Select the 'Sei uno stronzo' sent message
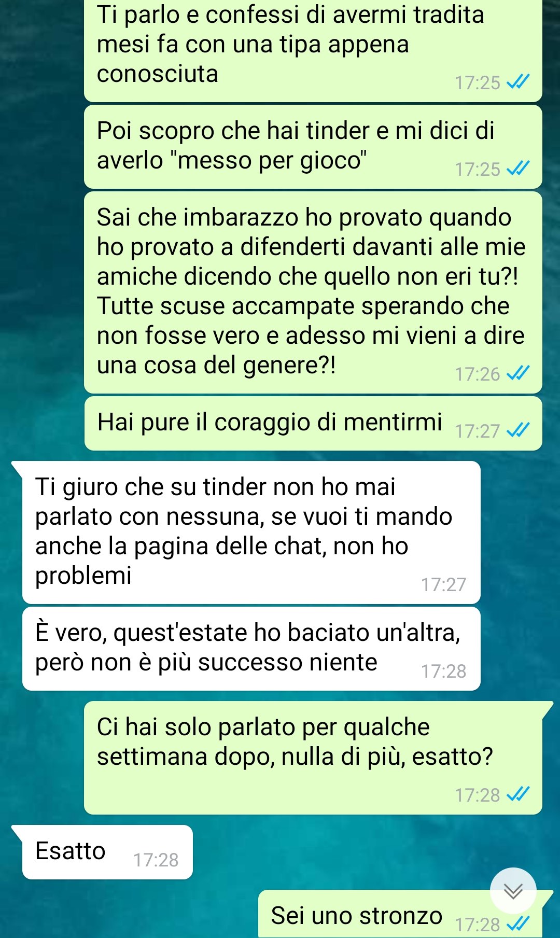The height and width of the screenshot is (938, 560). click(400, 914)
